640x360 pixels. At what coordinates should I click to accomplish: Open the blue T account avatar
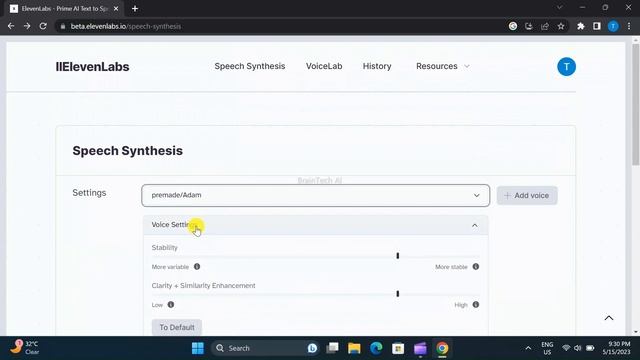(x=567, y=67)
